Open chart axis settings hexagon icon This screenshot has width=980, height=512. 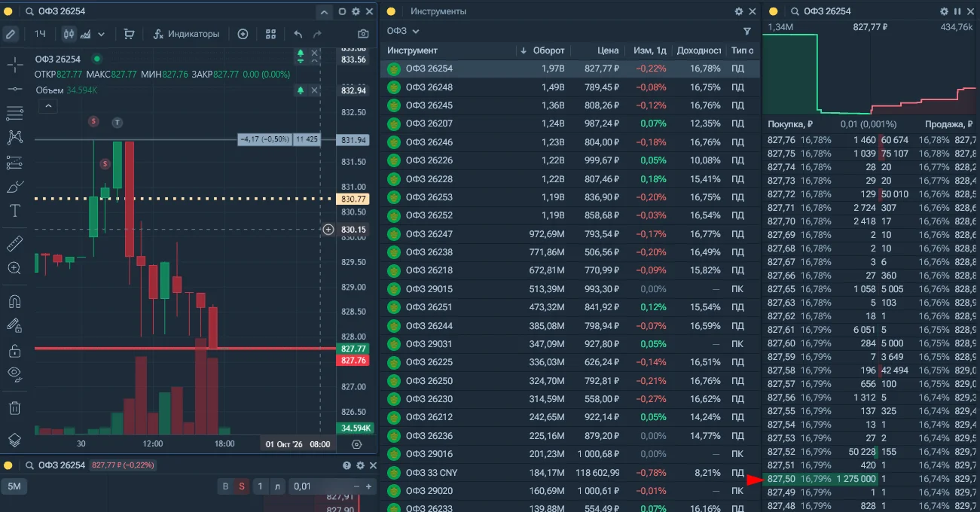(356, 444)
